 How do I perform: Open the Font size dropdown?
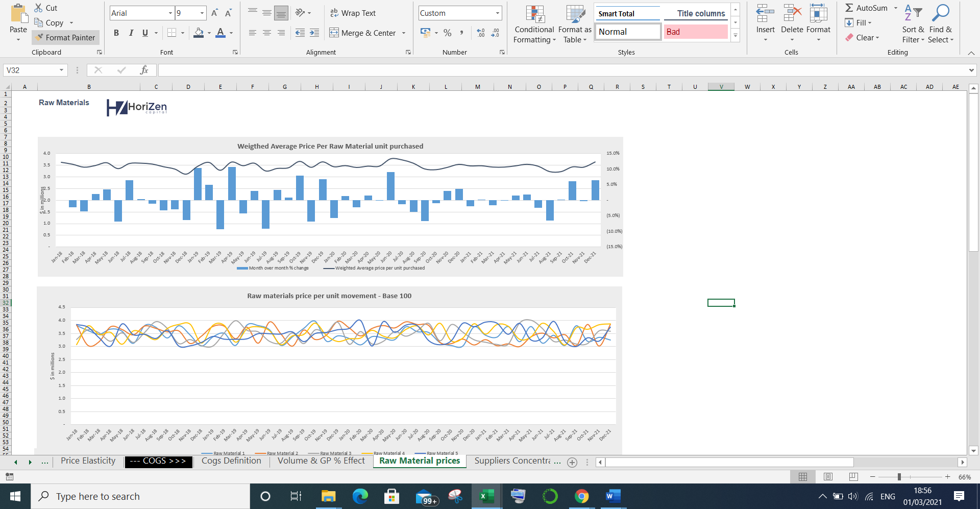point(202,13)
